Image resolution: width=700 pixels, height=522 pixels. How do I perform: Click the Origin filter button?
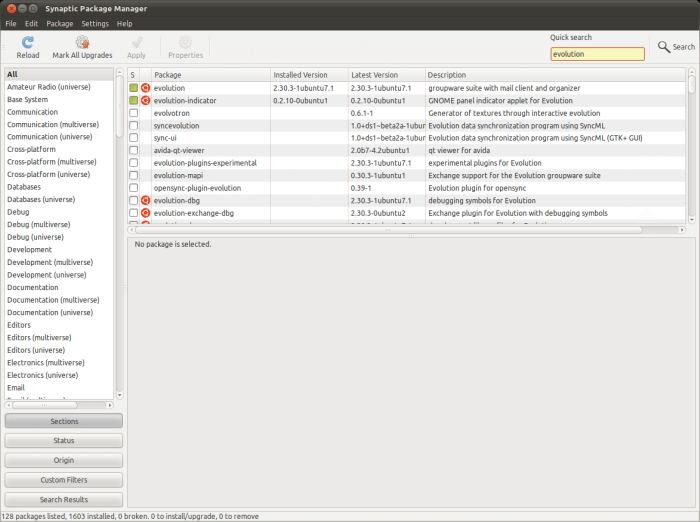pyautogui.click(x=64, y=460)
